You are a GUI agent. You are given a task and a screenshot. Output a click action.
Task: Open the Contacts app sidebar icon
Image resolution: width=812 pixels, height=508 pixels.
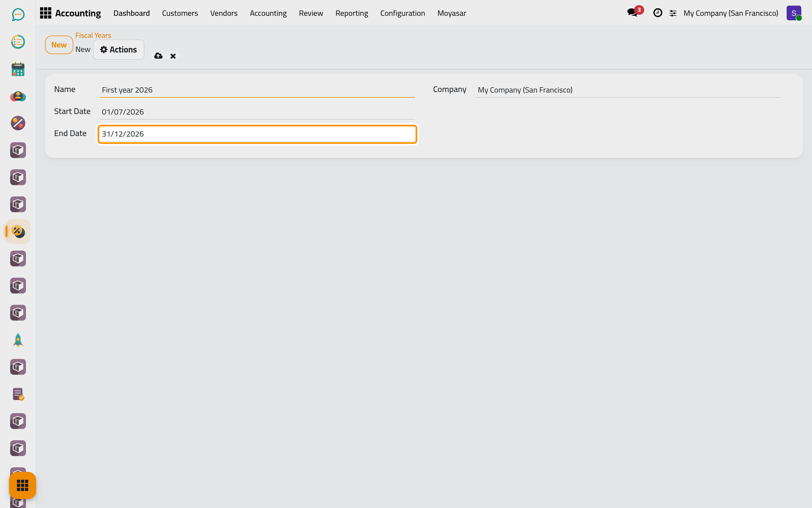[x=18, y=96]
